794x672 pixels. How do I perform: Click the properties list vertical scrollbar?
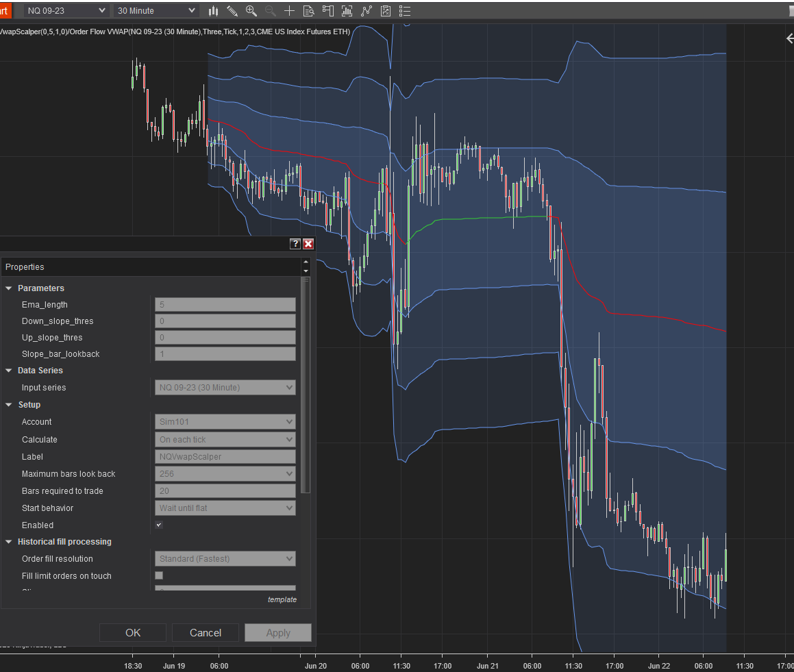tap(306, 385)
